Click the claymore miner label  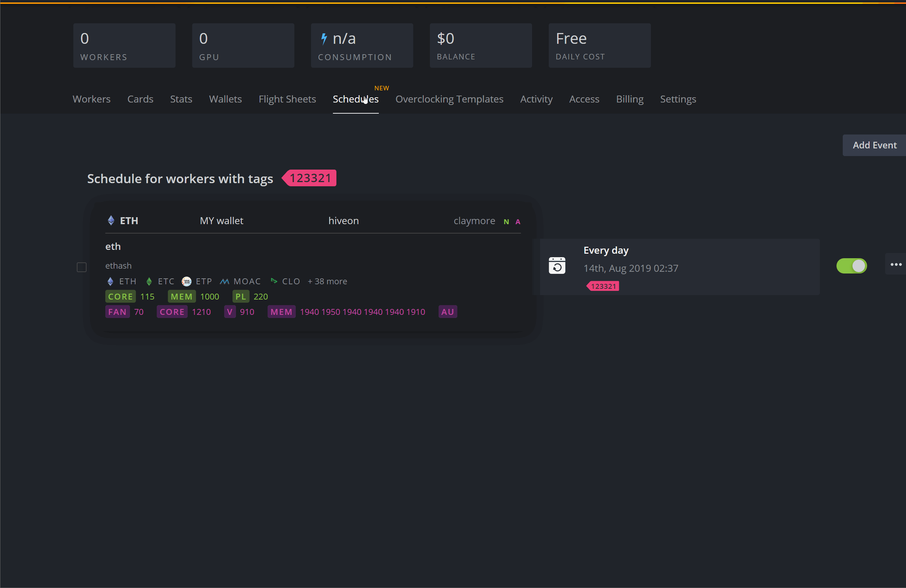pyautogui.click(x=474, y=221)
